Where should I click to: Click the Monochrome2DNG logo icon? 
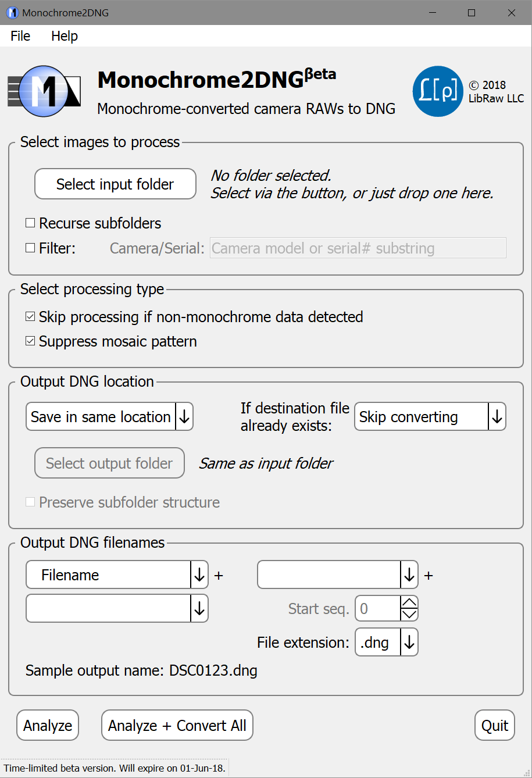pos(44,92)
